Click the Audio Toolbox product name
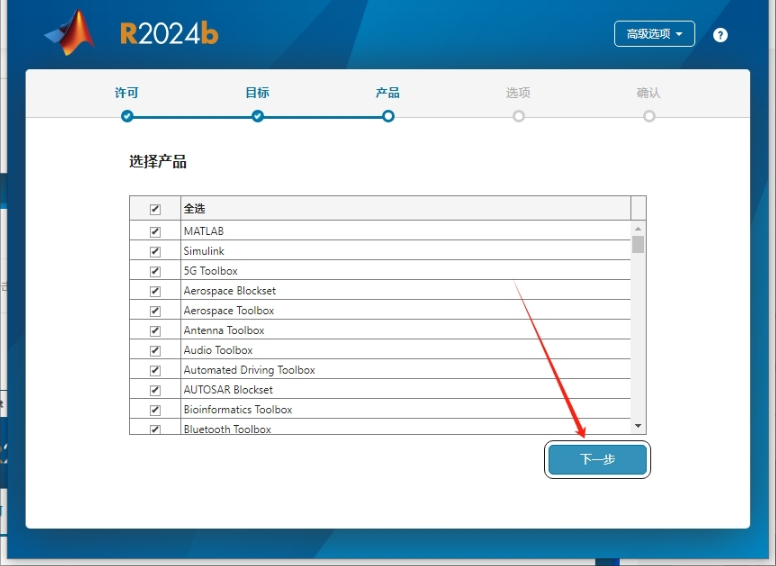776x566 pixels. coord(218,350)
